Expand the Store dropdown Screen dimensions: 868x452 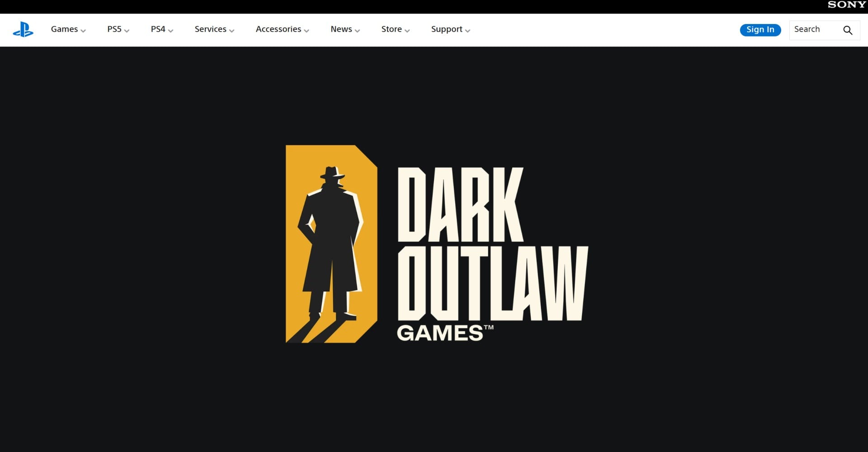click(x=396, y=29)
